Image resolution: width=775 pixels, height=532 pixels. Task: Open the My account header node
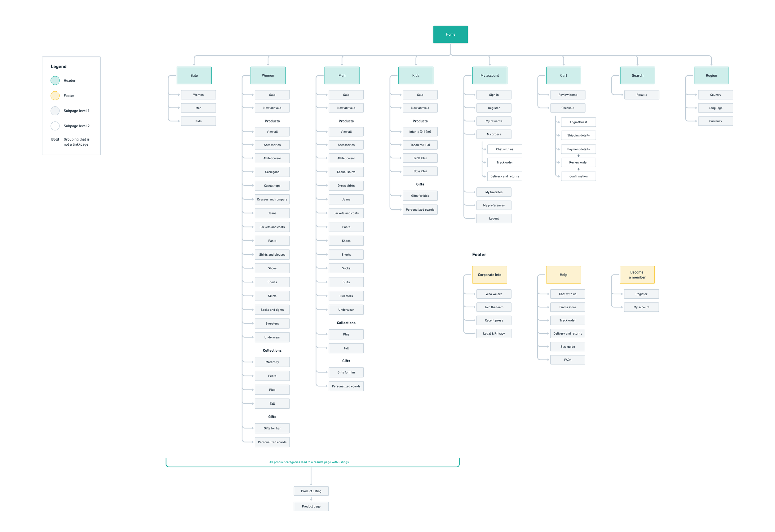[x=489, y=75]
